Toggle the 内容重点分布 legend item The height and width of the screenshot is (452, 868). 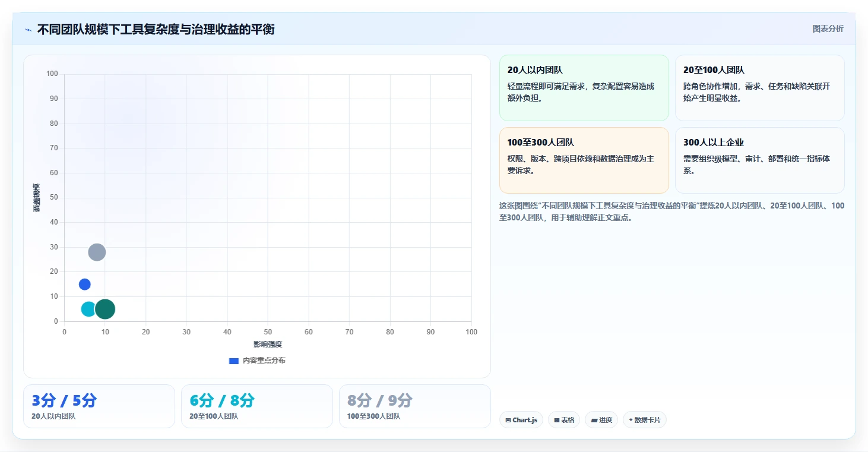point(257,361)
